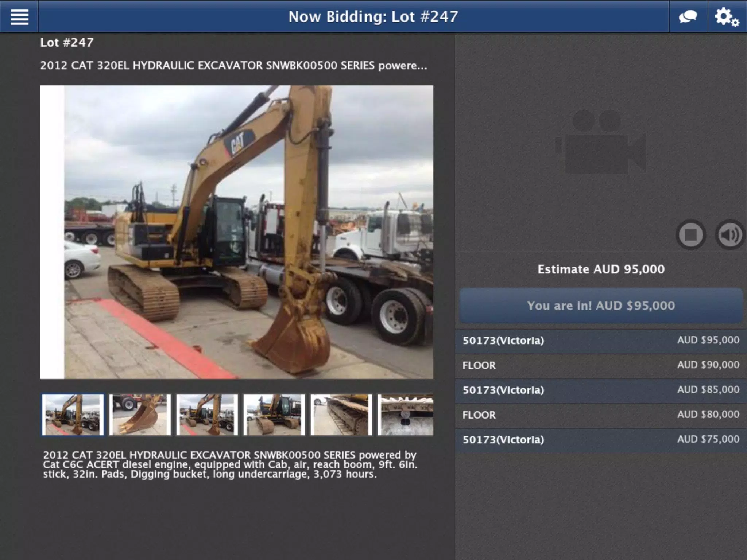Select the bucket close-up thumbnail
This screenshot has width=747, height=560.
(140, 415)
